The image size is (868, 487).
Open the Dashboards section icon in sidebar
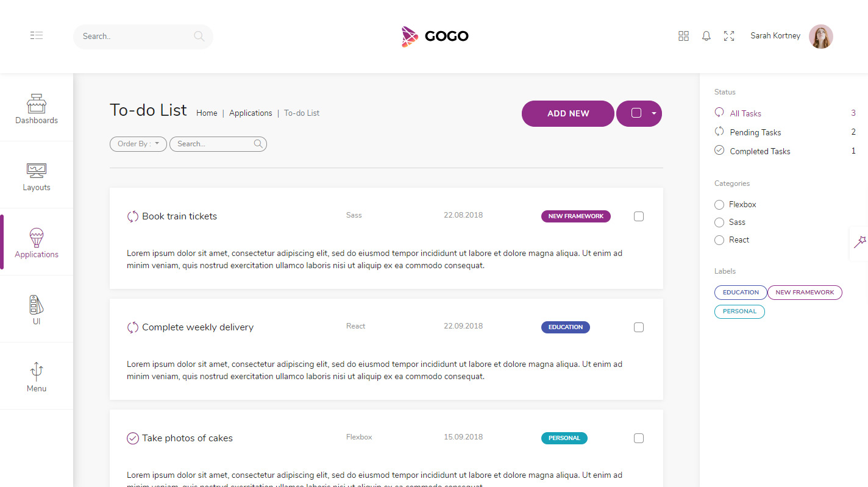(x=36, y=103)
